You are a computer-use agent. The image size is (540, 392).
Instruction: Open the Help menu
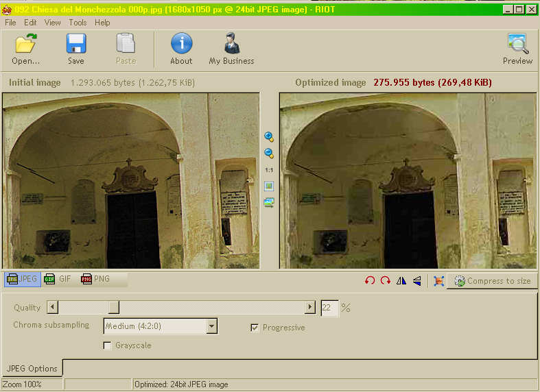pos(102,23)
